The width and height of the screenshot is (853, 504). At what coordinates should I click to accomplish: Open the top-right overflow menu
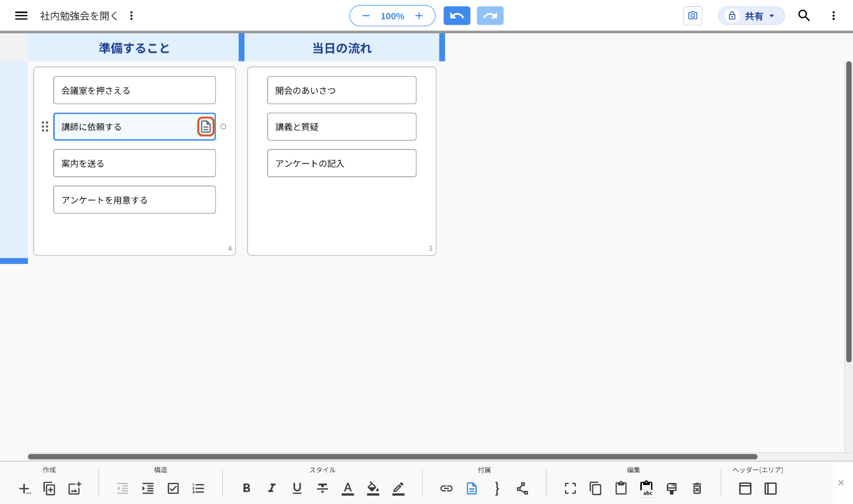834,16
